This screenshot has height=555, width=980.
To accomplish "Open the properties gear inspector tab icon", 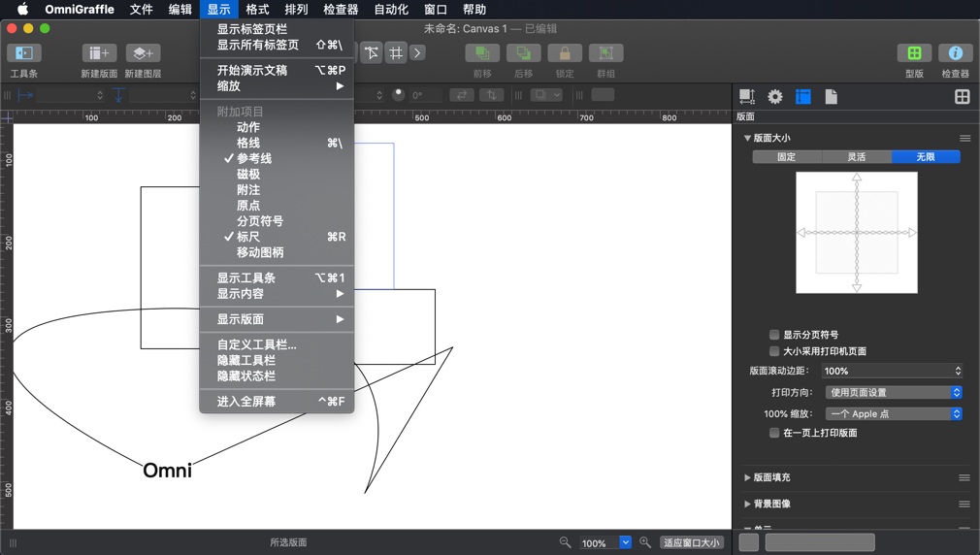I will pyautogui.click(x=775, y=96).
